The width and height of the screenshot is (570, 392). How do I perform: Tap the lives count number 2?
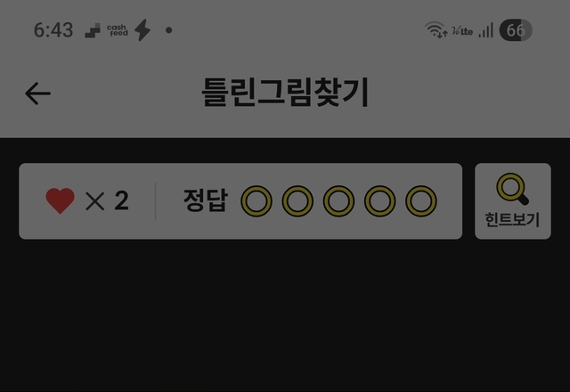[x=121, y=200]
